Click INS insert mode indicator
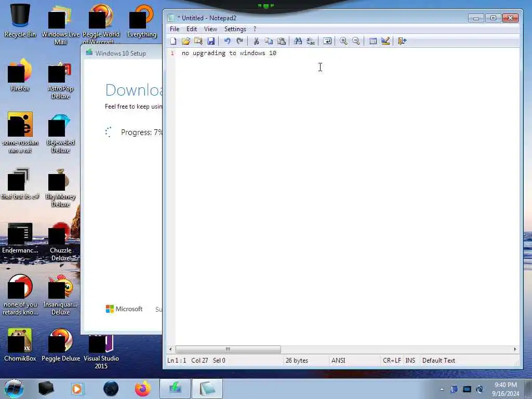This screenshot has height=399, width=532. 410,361
